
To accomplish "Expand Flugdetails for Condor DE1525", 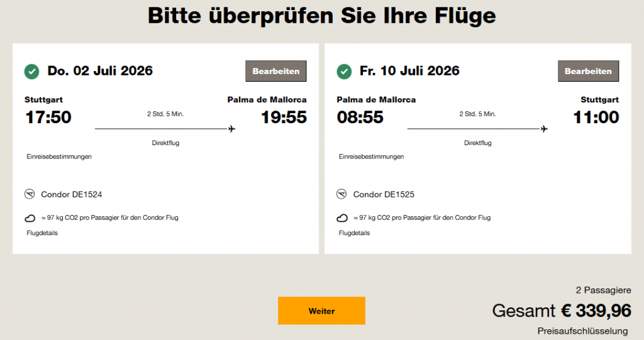I will 355,233.
